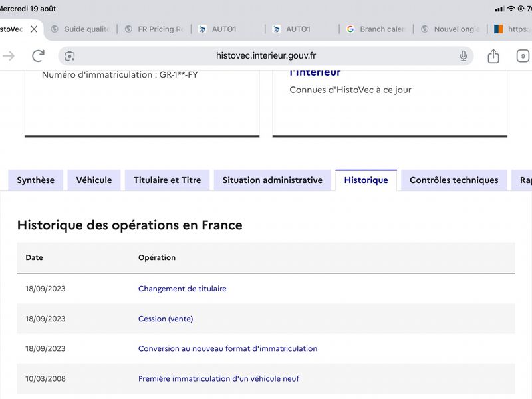Select the date beside Cession (vente)
The height and width of the screenshot is (399, 532).
pyautogui.click(x=45, y=319)
